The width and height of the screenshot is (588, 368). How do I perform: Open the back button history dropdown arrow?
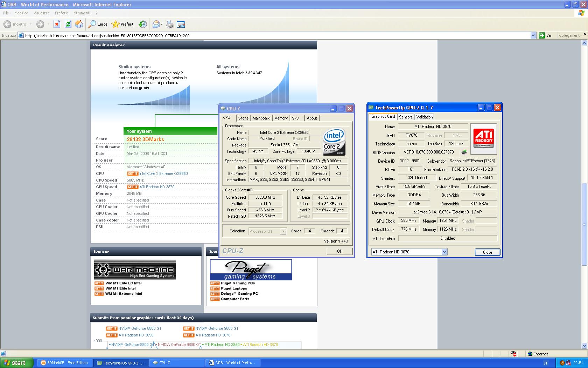coord(30,24)
